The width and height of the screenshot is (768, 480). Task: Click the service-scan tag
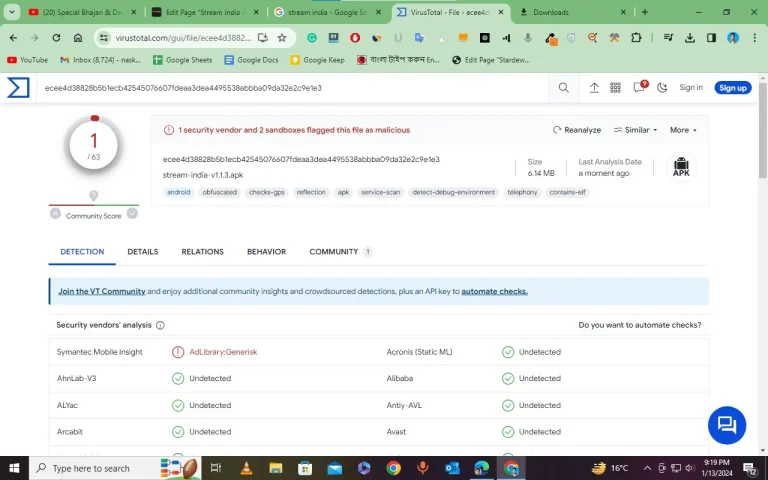click(381, 192)
